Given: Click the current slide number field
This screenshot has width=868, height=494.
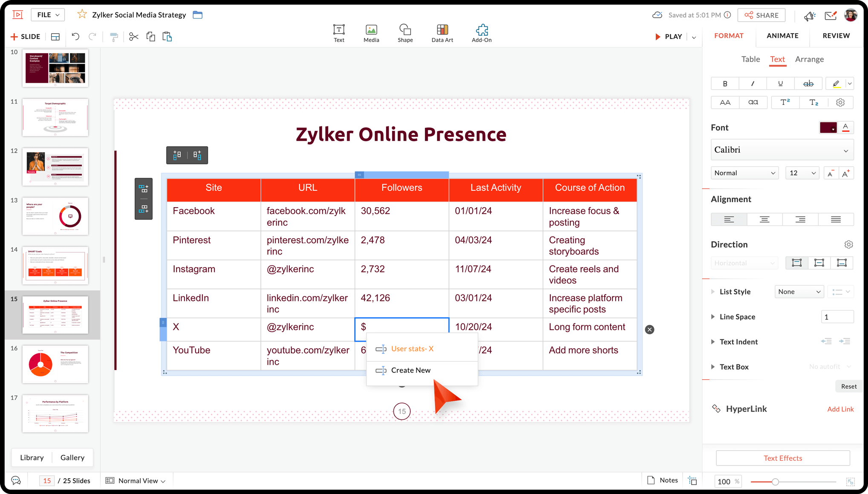Looking at the screenshot, I should pos(47,481).
